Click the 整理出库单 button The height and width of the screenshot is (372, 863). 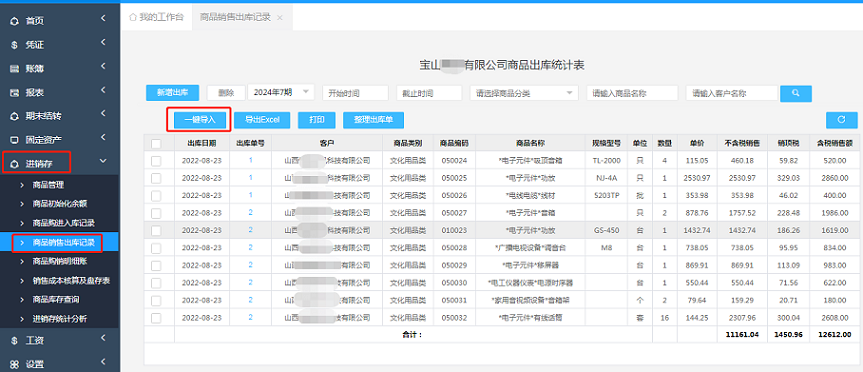point(373,120)
